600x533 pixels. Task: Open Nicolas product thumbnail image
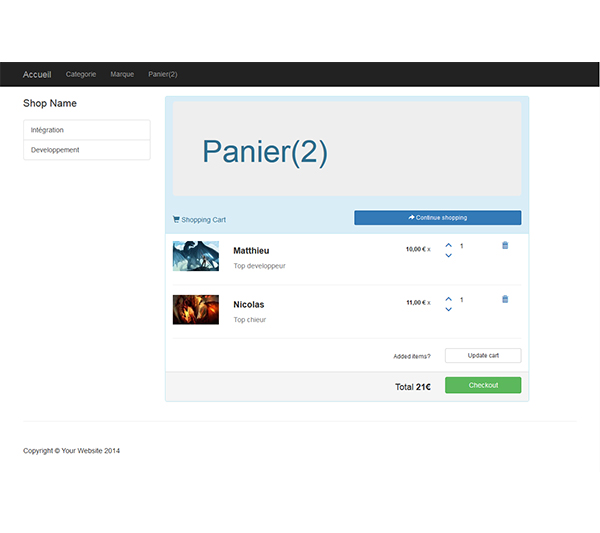pos(195,309)
